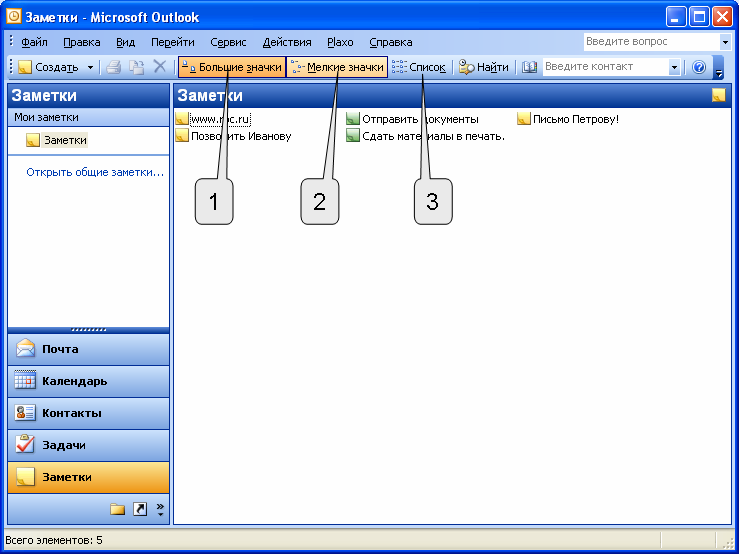The height and width of the screenshot is (554, 739).
Task: Open the Заметки navigation button at bottom
Action: (x=89, y=477)
